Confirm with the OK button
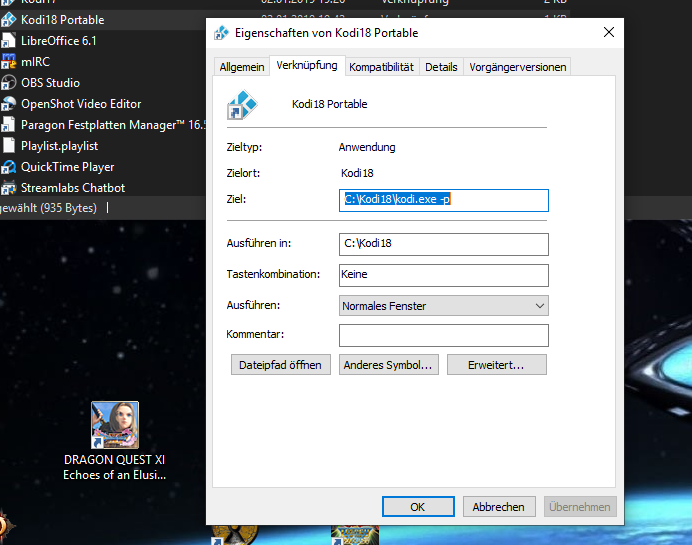Viewport: 692px width, 545px height. [418, 507]
